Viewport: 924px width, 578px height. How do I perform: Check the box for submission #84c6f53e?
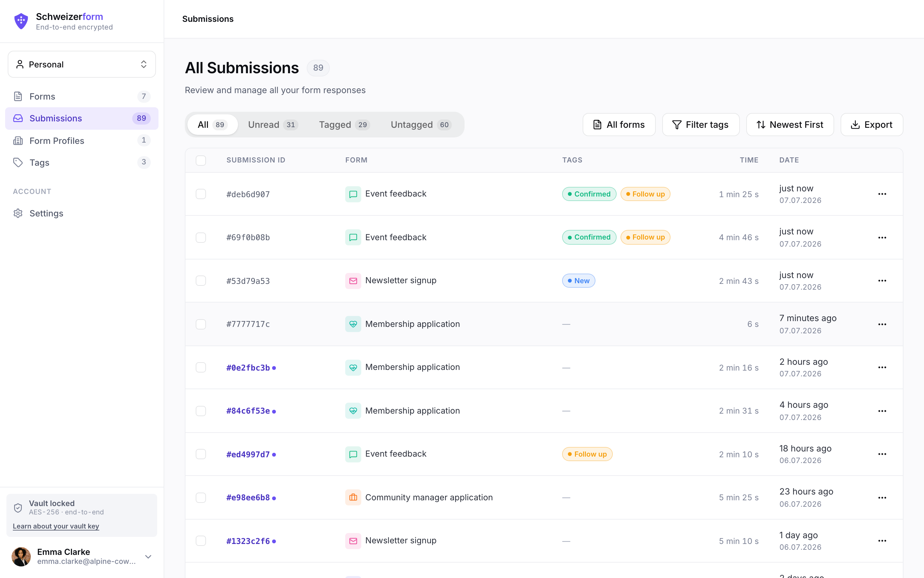tap(201, 411)
